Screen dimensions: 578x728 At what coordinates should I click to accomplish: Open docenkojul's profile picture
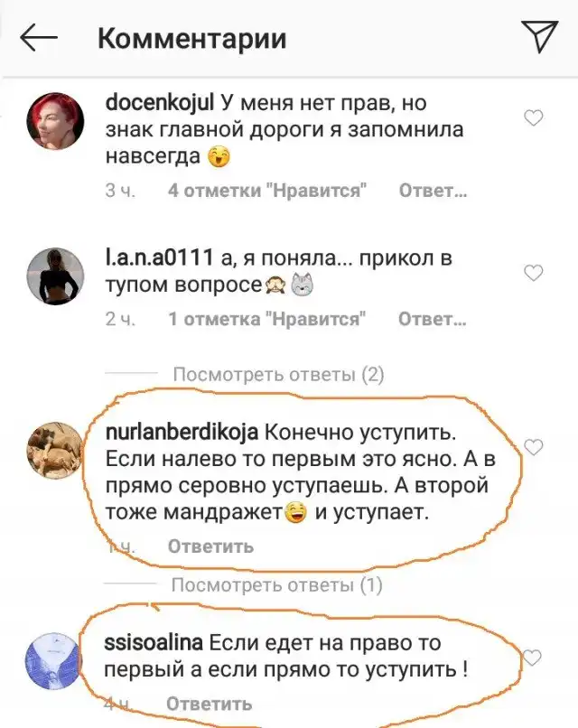tap(56, 124)
